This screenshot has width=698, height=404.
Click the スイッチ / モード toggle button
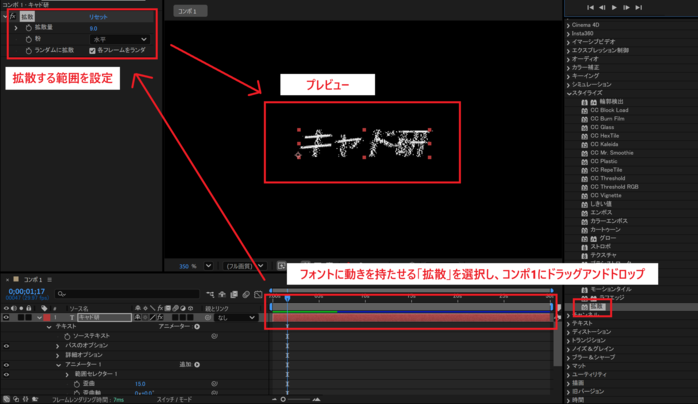174,400
